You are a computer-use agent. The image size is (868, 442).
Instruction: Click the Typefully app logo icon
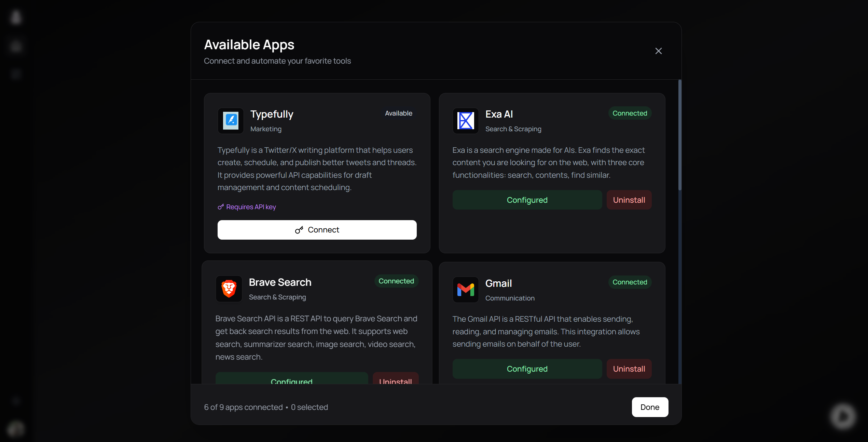point(231,121)
